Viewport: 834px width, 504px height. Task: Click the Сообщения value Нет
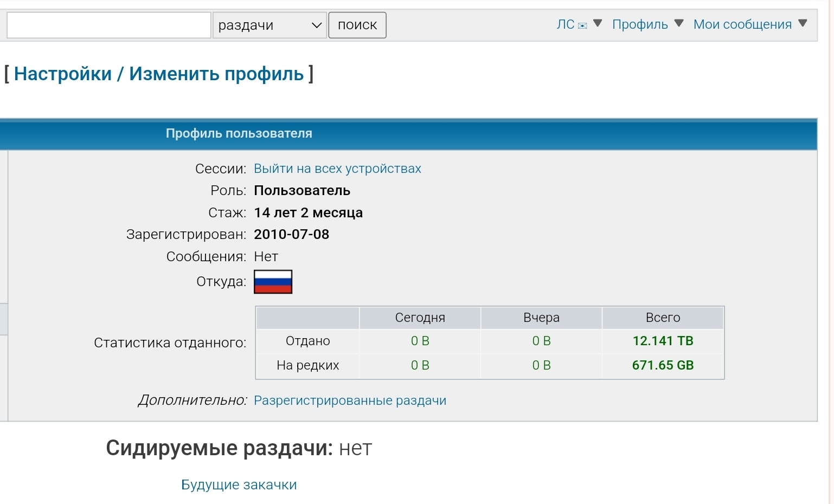click(x=266, y=256)
